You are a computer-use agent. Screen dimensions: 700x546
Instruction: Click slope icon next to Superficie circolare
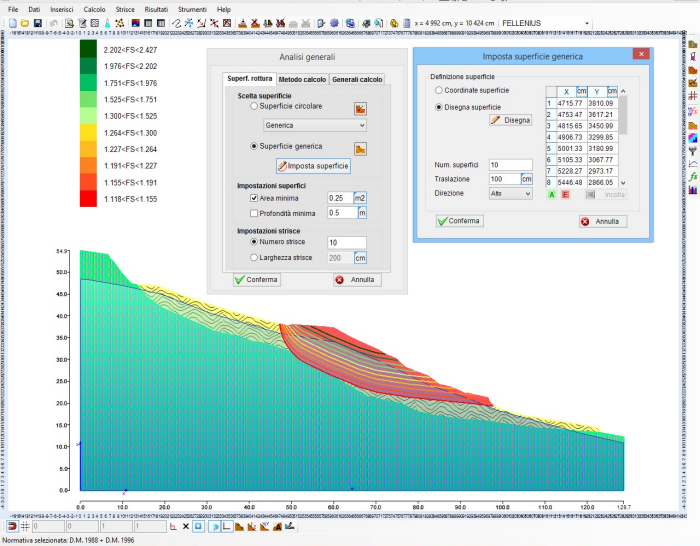tap(360, 108)
